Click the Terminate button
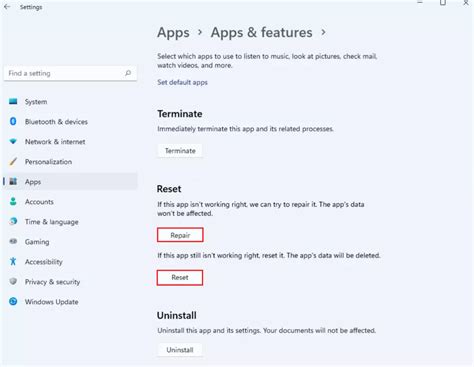Screen dimensions: 474x367 click(180, 151)
